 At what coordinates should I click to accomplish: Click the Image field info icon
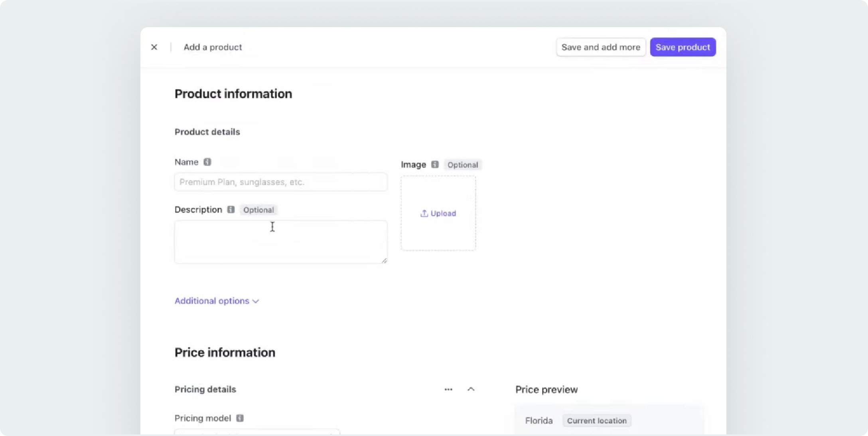tap(435, 164)
